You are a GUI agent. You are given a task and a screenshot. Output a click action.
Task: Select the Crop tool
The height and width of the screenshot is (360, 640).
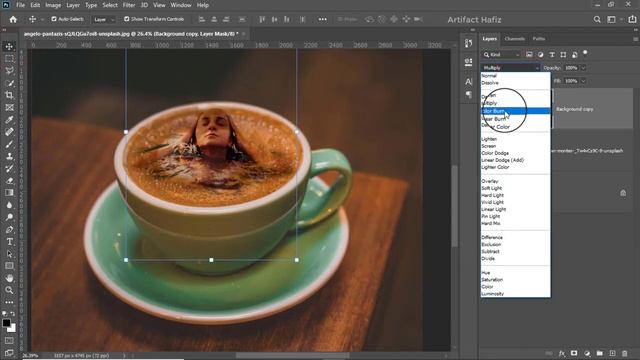[x=9, y=96]
